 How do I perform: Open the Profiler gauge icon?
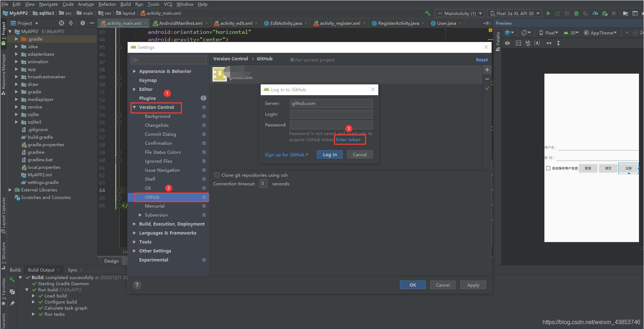[x=595, y=13]
